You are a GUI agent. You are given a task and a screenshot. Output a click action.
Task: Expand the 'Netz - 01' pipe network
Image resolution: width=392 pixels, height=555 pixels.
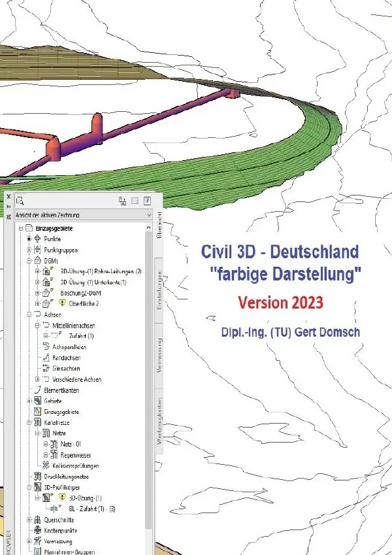point(46,443)
